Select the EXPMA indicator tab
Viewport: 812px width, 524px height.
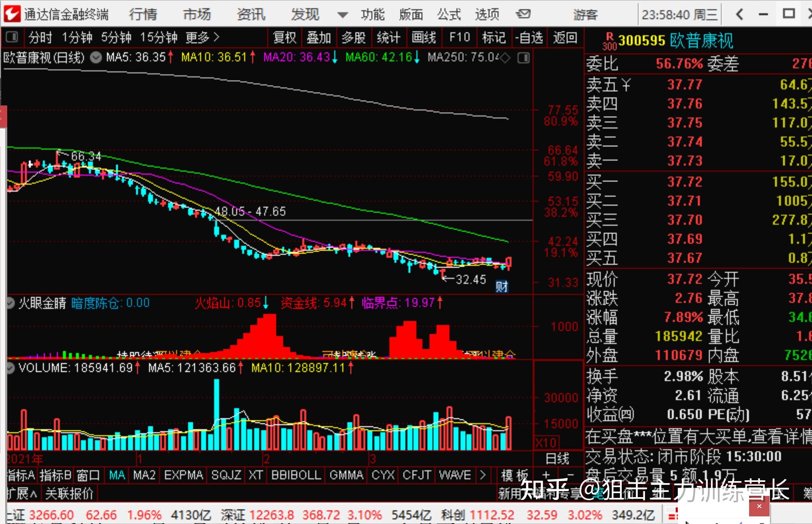(x=183, y=475)
